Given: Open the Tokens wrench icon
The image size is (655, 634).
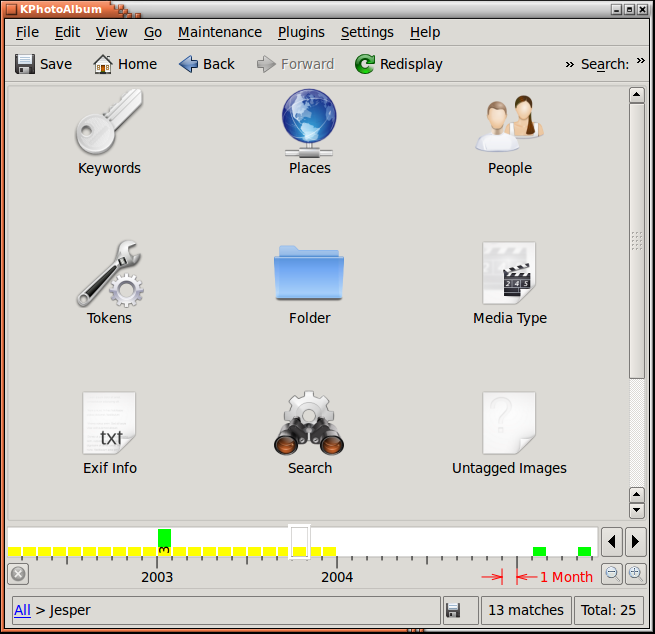Looking at the screenshot, I should (x=109, y=273).
